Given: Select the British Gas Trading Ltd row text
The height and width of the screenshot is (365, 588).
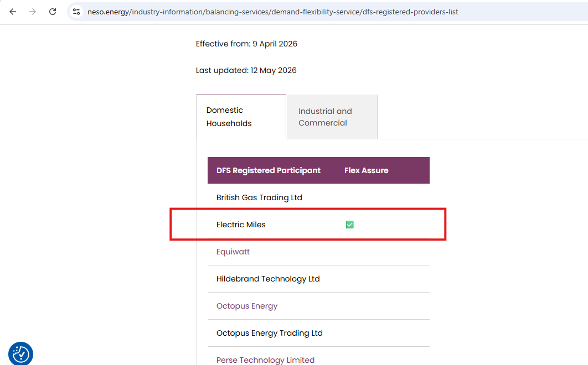Looking at the screenshot, I should [259, 197].
